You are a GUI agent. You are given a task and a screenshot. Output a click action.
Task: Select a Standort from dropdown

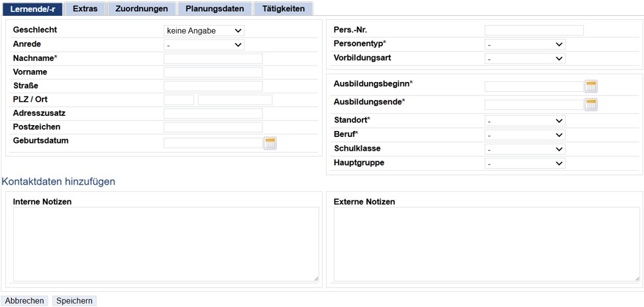[x=524, y=121]
